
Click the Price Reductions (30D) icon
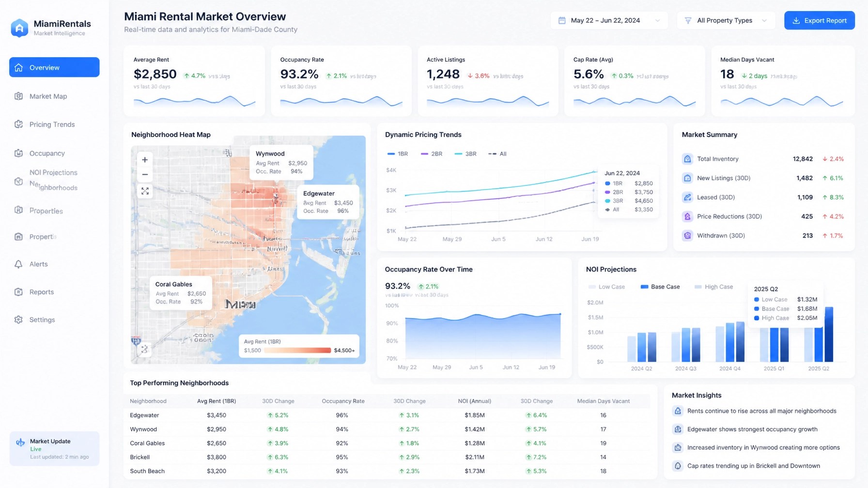pyautogui.click(x=687, y=216)
